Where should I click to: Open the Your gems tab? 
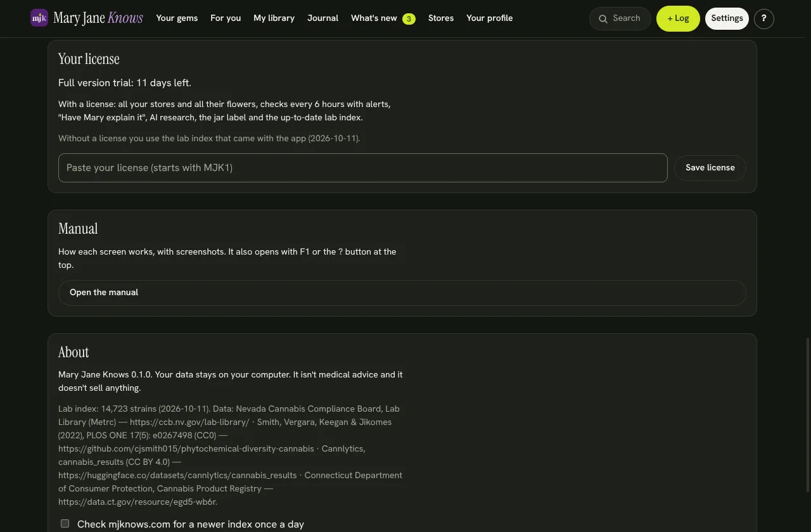point(177,18)
